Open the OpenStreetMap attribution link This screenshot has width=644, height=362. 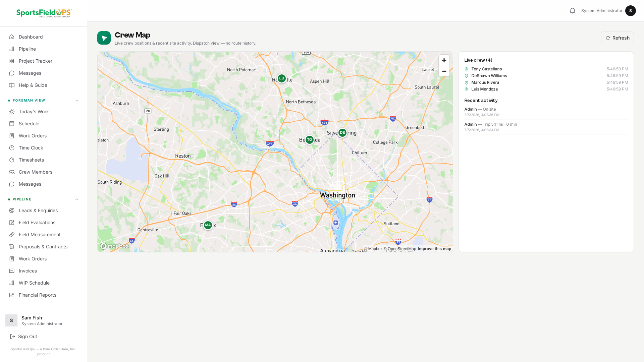tap(400, 249)
